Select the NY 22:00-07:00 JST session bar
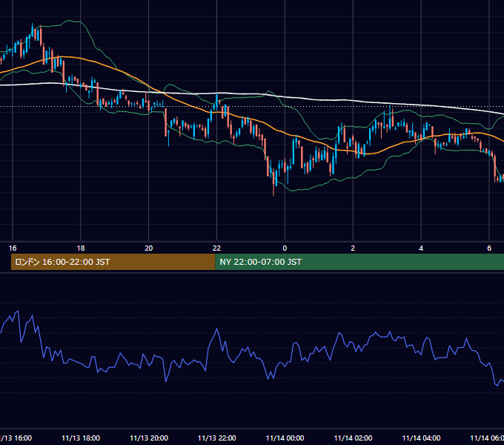The width and height of the screenshot is (504, 445). click(359, 262)
